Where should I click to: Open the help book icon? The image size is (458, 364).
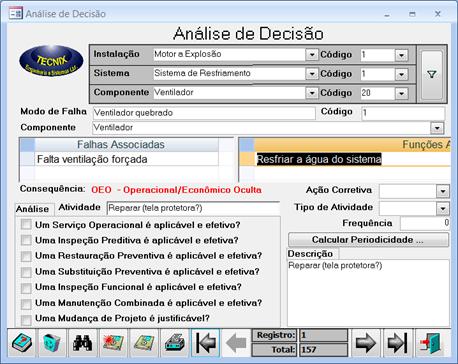(x=22, y=343)
